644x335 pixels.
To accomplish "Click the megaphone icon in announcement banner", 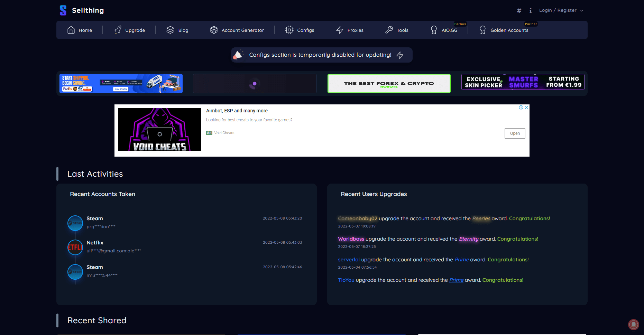I will 238,55.
